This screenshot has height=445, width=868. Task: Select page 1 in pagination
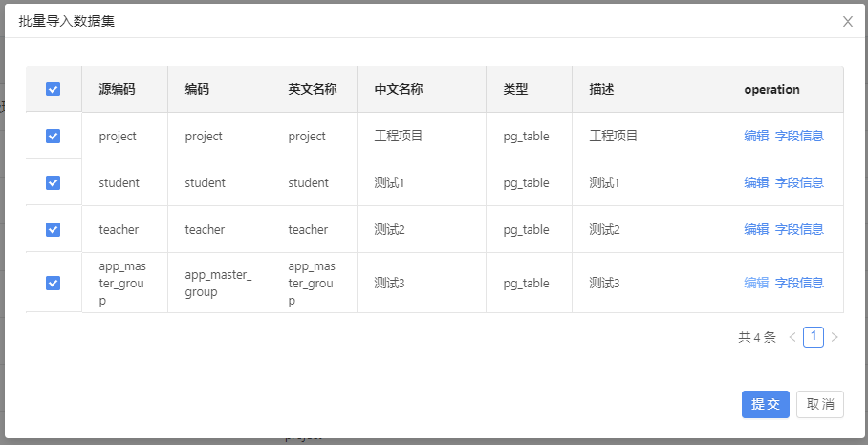point(814,336)
